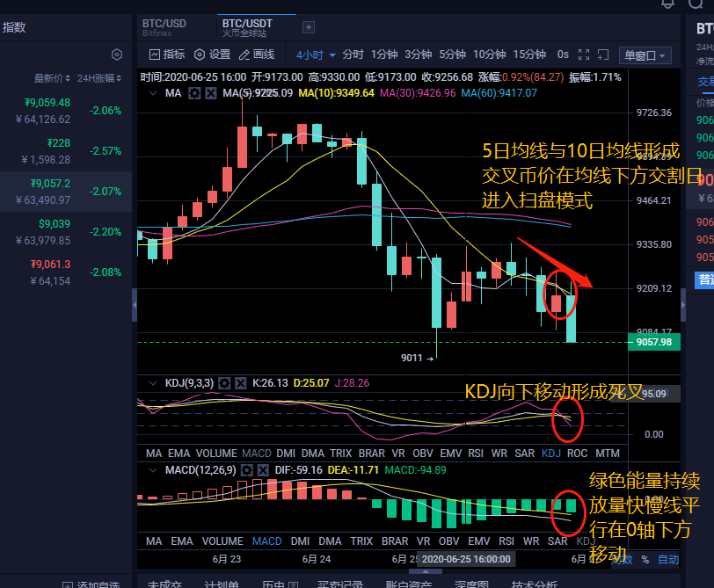This screenshot has width=714, height=588.
Task: Add a new chart tab with plus icon
Action: tap(309, 27)
